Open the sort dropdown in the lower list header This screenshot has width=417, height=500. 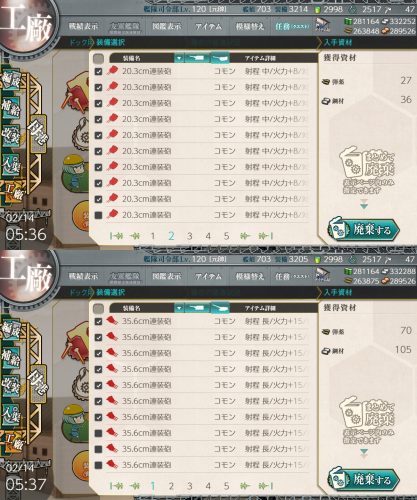(179, 308)
